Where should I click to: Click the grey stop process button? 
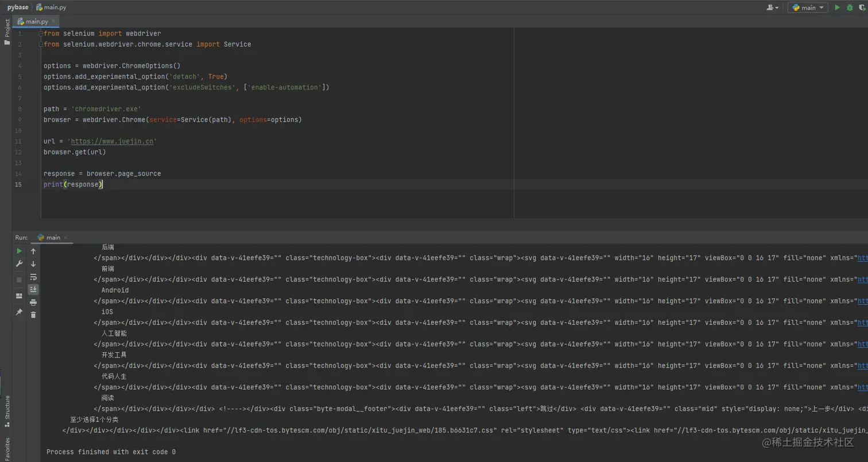19,279
